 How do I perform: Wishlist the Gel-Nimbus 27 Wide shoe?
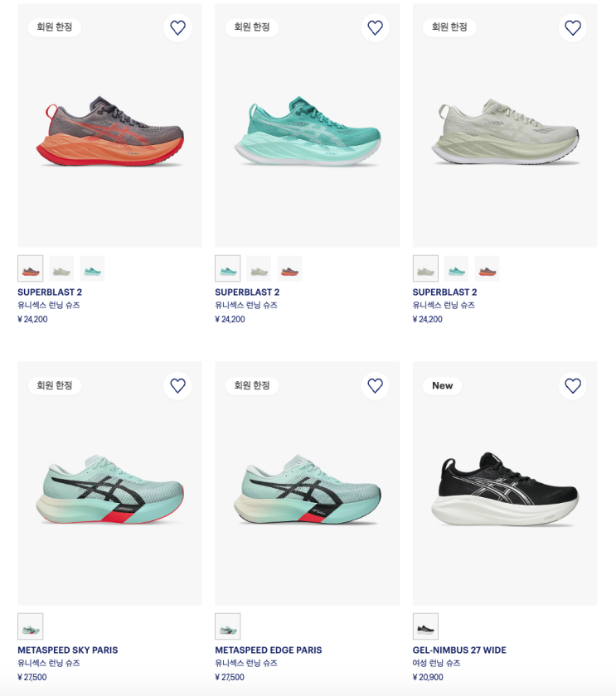pos(572,386)
